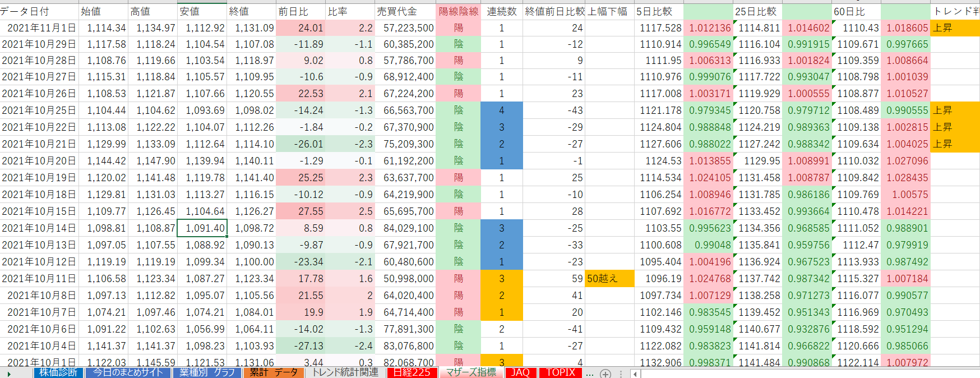Viewport: 980px width, 378px height.
Task: Click the 上昇 cell in the 2021年10月21日 row
Action: [955, 144]
